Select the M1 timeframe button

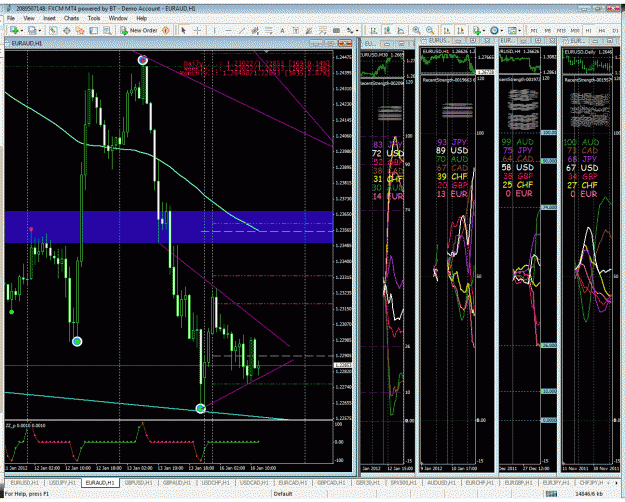(x=534, y=30)
